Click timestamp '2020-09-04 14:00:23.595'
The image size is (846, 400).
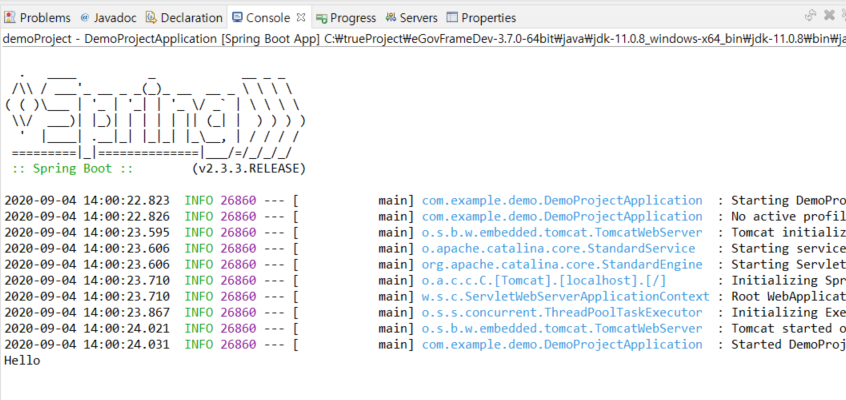(87, 233)
